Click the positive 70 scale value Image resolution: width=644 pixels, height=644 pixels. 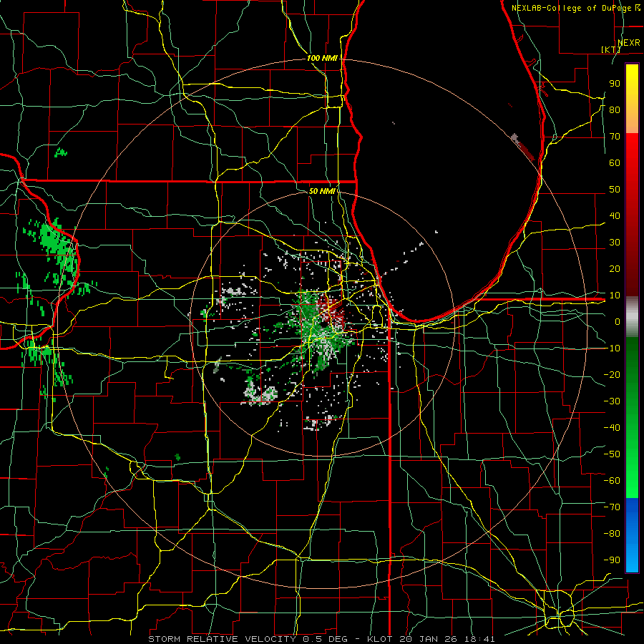[x=615, y=137]
